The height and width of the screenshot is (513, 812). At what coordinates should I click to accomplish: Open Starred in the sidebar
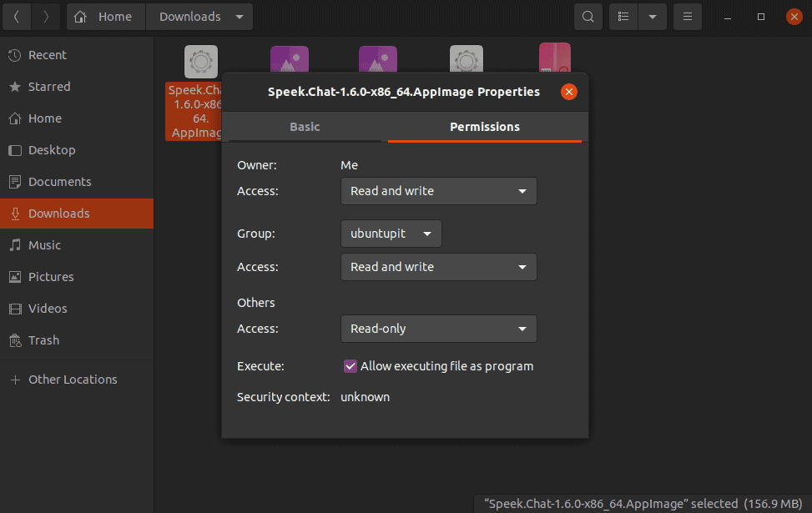coord(77,87)
